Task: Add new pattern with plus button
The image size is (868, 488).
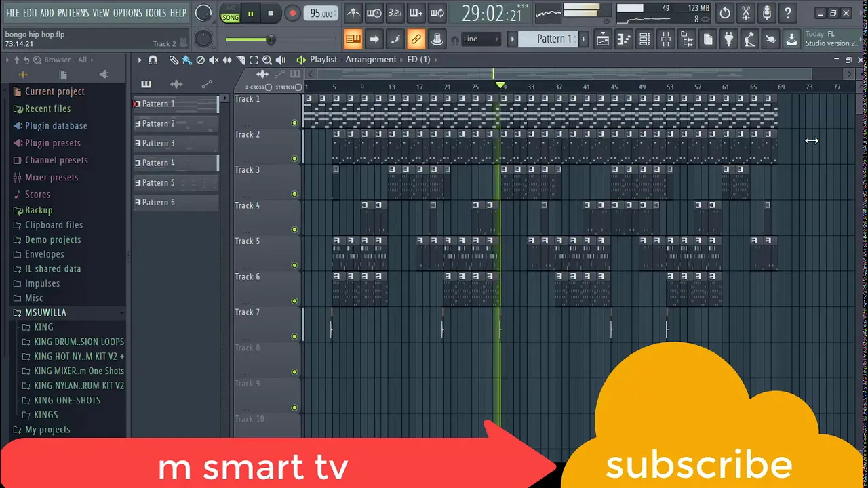Action: (x=583, y=39)
